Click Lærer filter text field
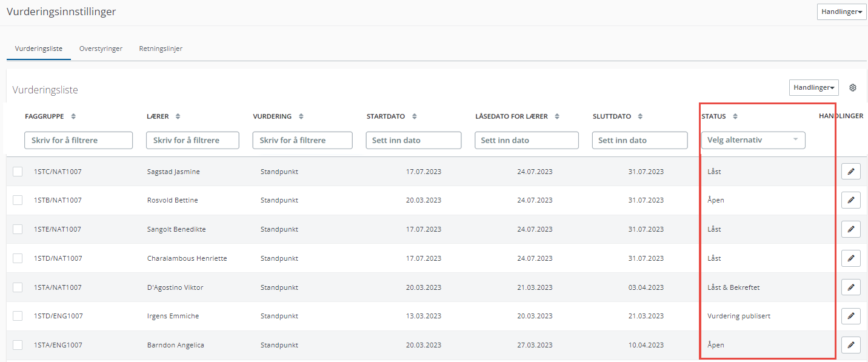The width and height of the screenshot is (868, 362). pos(193,140)
